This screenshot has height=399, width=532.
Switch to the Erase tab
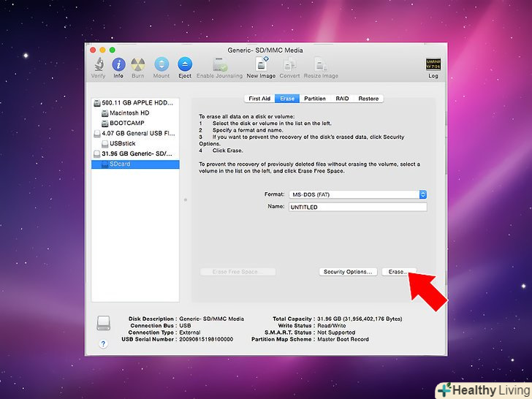tap(287, 99)
